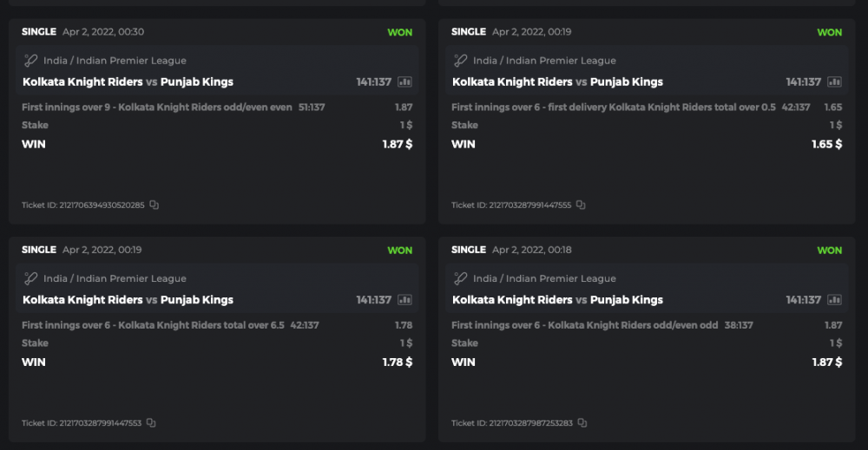Copy ticket ID 2121703287991447555

click(581, 205)
